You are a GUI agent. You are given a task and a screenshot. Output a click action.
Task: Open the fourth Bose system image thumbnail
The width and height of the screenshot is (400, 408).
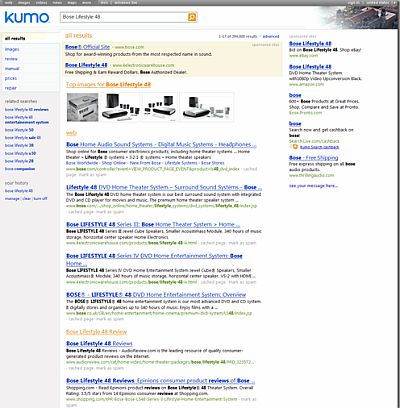pos(207,107)
